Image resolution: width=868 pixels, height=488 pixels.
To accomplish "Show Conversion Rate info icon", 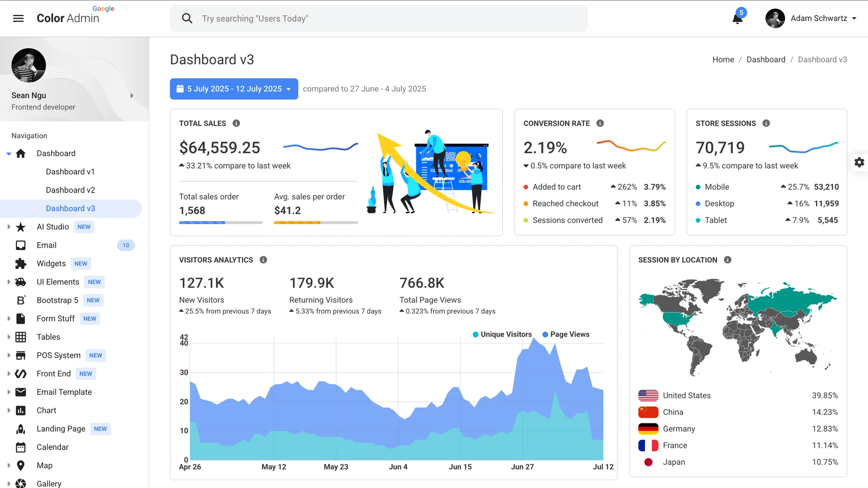I will [600, 123].
